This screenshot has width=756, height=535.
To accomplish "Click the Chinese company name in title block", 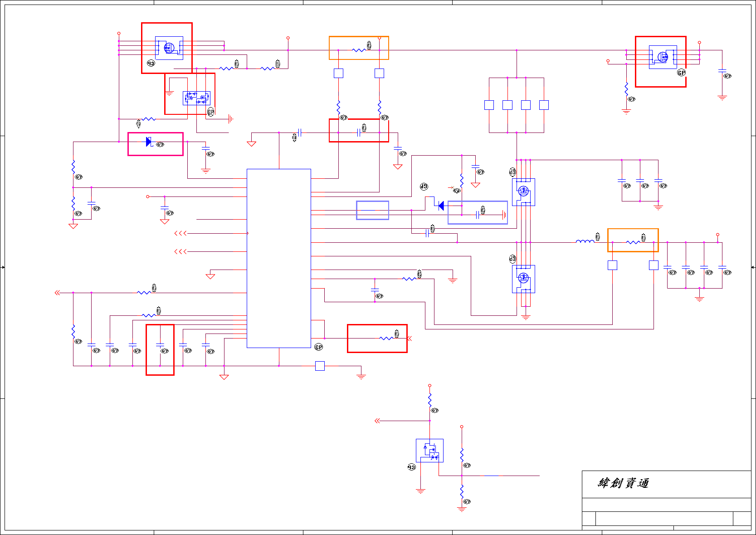I will (x=624, y=483).
